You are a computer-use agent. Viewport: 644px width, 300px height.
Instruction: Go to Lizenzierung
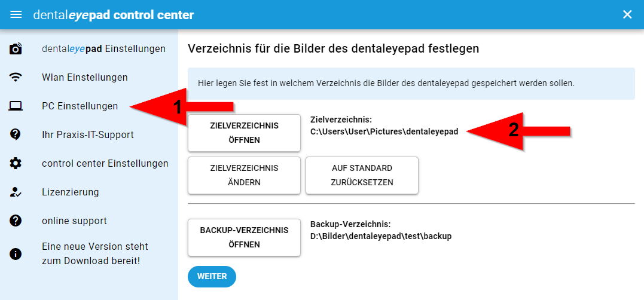click(70, 192)
